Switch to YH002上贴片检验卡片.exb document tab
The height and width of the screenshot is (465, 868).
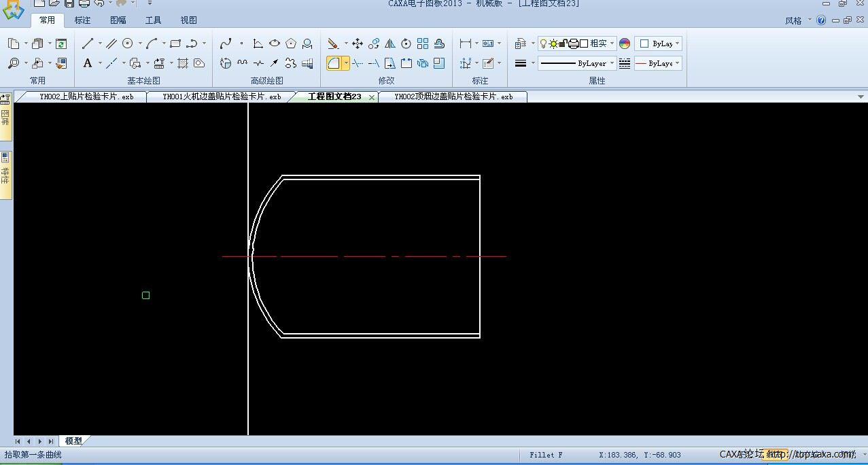click(x=86, y=97)
